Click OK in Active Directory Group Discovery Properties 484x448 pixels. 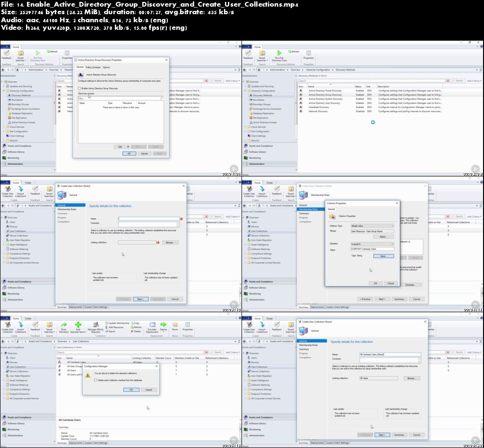129,154
